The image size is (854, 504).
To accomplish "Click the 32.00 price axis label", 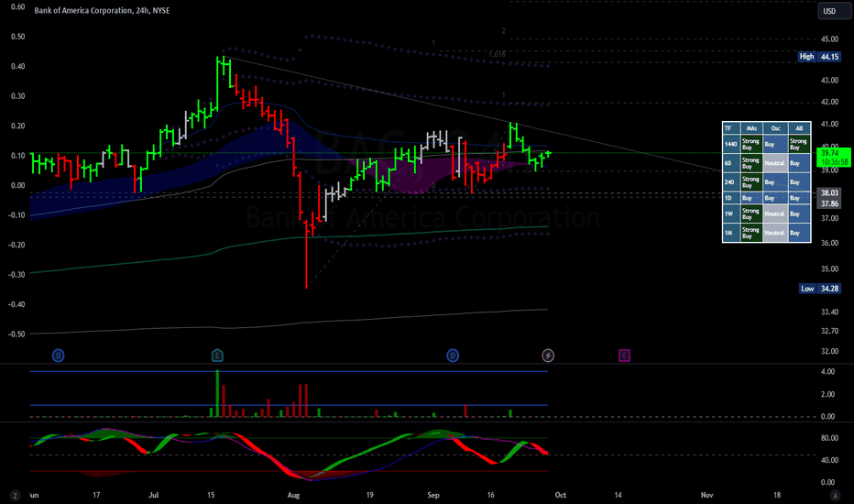I will pyautogui.click(x=829, y=352).
